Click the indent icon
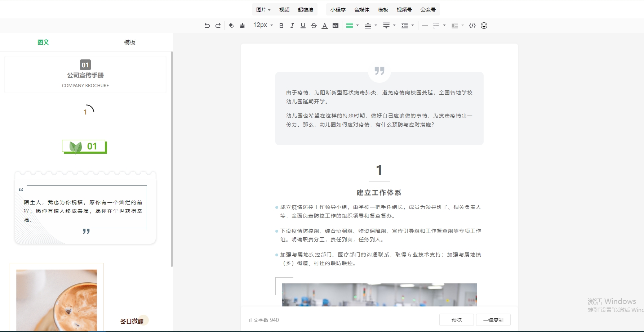The height and width of the screenshot is (332, 644). (405, 26)
